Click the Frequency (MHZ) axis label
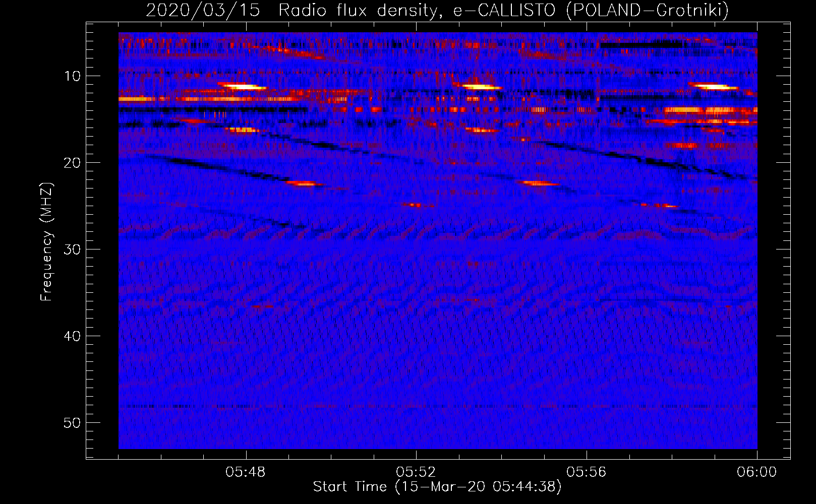This screenshot has width=816, height=504. pyautogui.click(x=46, y=242)
